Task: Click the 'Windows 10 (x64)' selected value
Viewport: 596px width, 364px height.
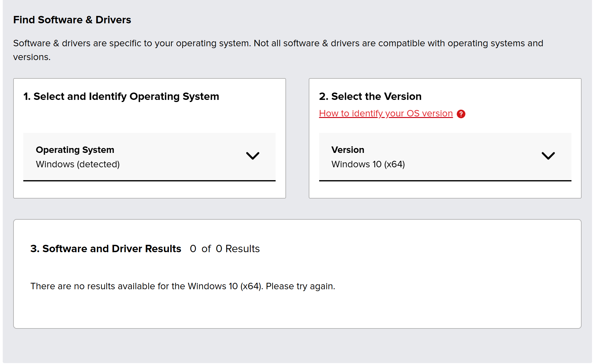Action: pos(368,164)
